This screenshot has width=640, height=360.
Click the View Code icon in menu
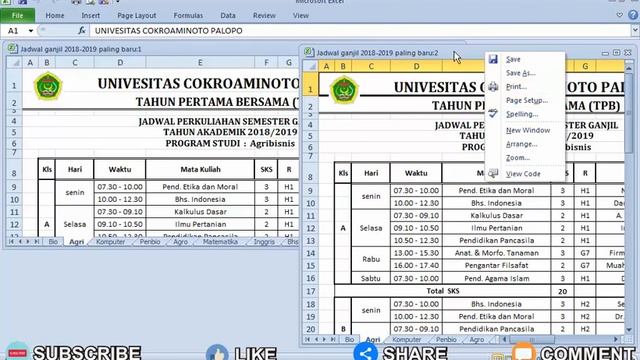(493, 173)
